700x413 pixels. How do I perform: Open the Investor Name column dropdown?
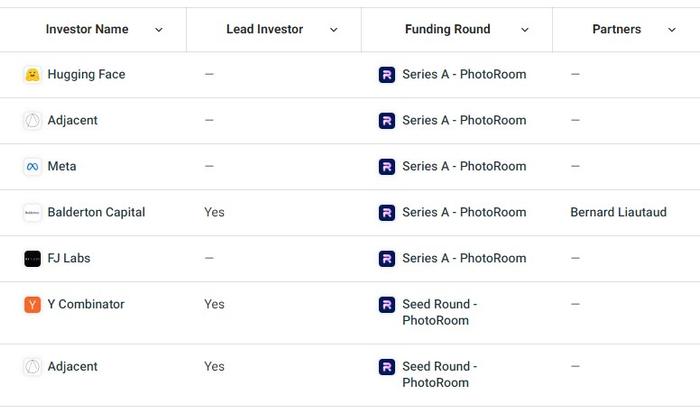[x=158, y=30]
